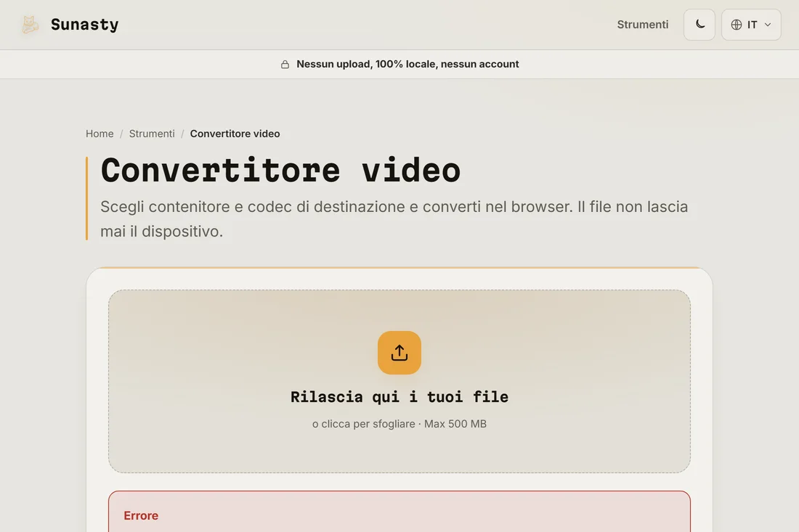Click 'o clicca per sfogliare' browse text

click(399, 424)
